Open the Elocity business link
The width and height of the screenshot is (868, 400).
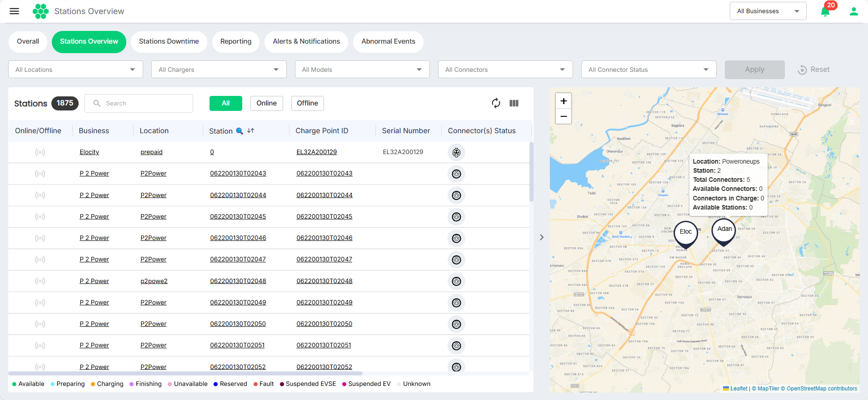(x=90, y=152)
